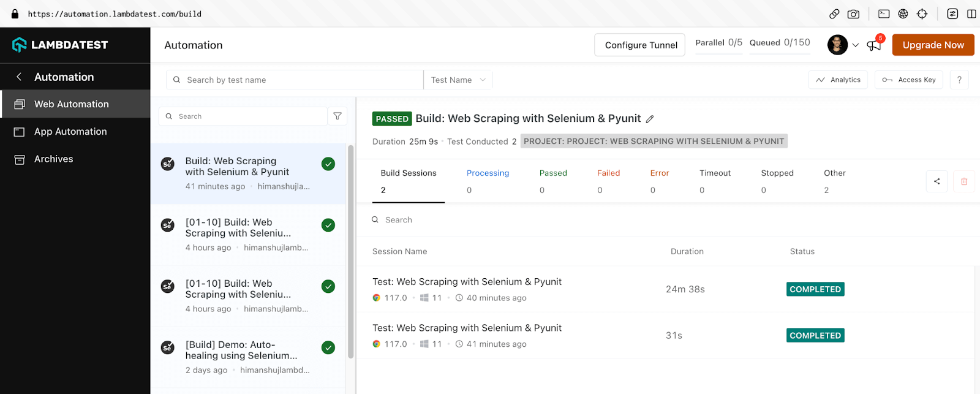
Task: Open the announcements megaphone icon
Action: click(873, 45)
